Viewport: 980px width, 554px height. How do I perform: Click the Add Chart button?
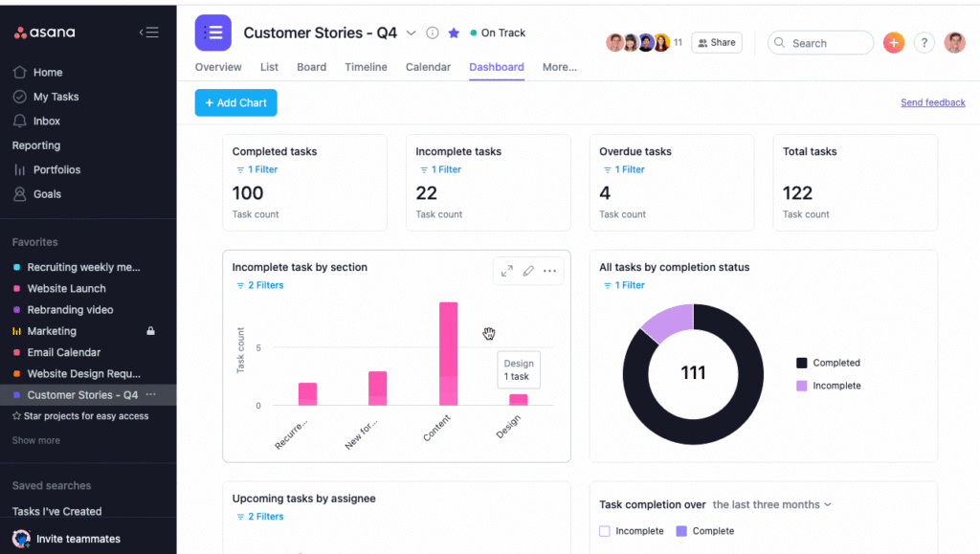(235, 102)
